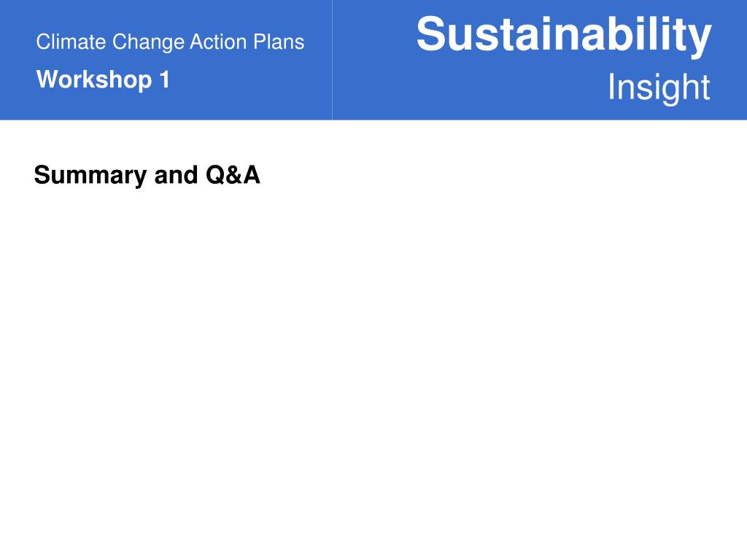
Task: Click the final "y" of Sustainability
Action: [700, 41]
